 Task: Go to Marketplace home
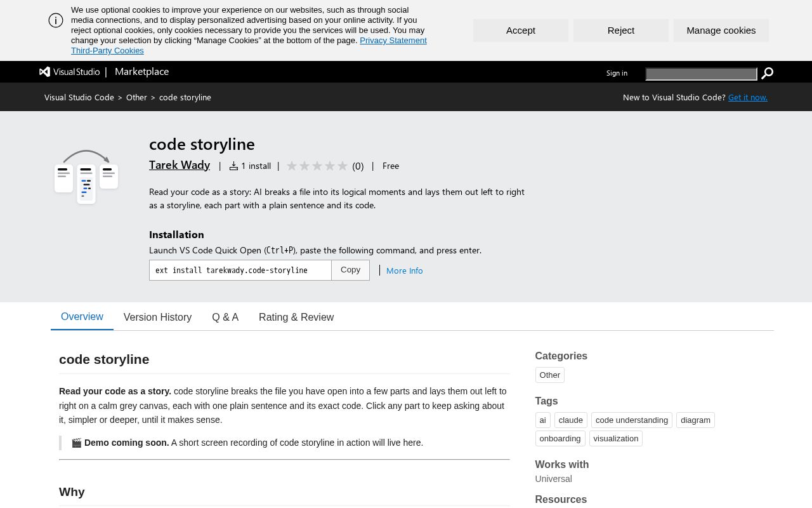coord(141,72)
